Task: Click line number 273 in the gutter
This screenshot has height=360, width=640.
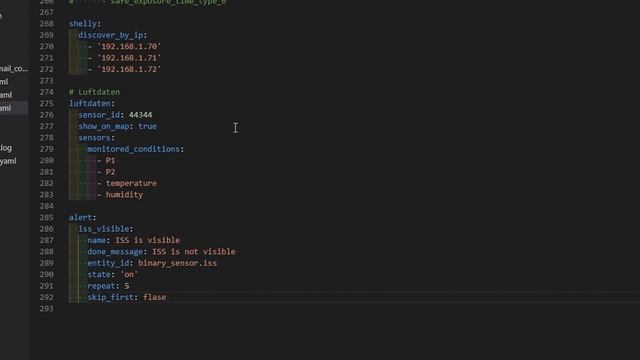Action: [x=47, y=81]
